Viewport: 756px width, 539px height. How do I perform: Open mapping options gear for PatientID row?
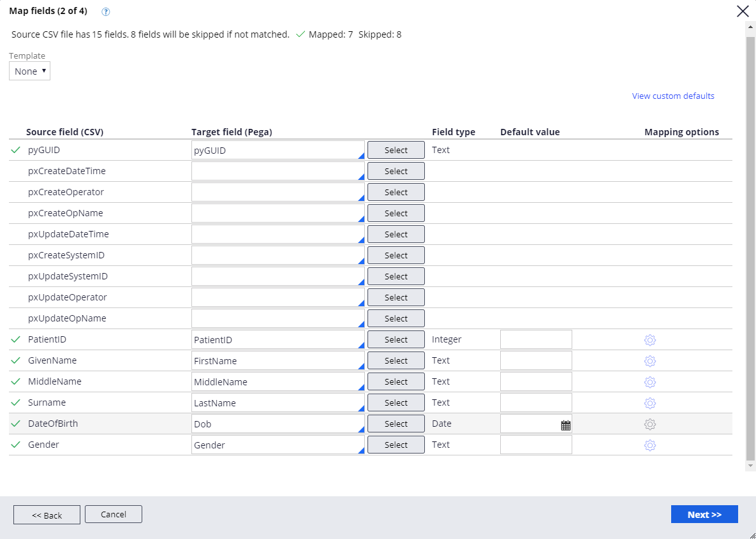pyautogui.click(x=649, y=340)
